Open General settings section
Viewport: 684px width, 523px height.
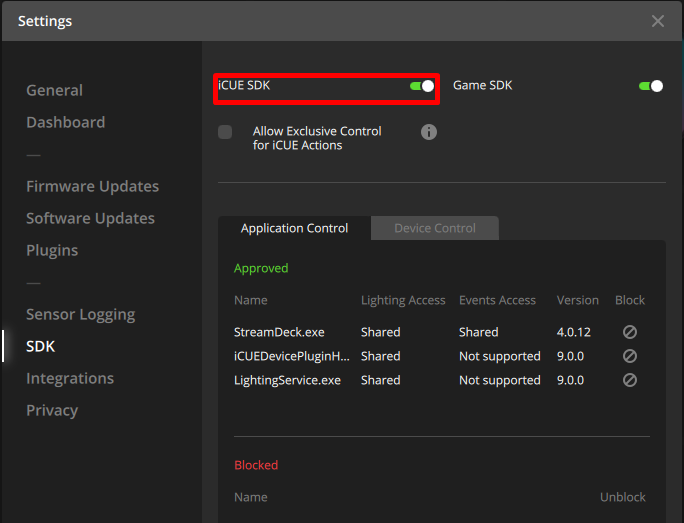coord(54,90)
